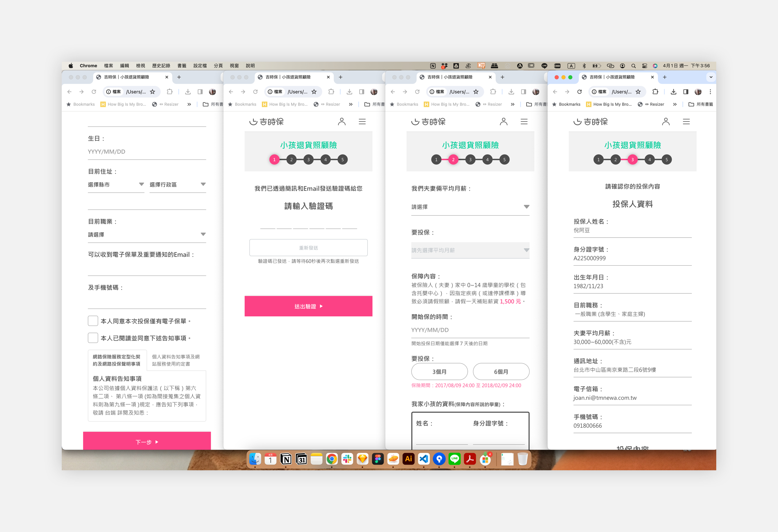The width and height of the screenshot is (778, 532).
Task: Open the 檔案 menu in menu bar
Action: click(108, 66)
